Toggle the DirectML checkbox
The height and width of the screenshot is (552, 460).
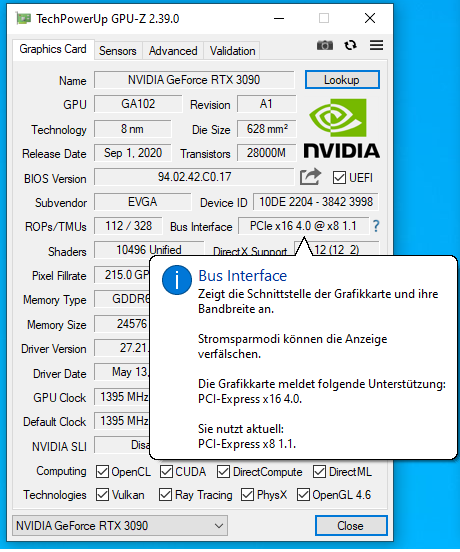[x=319, y=472]
